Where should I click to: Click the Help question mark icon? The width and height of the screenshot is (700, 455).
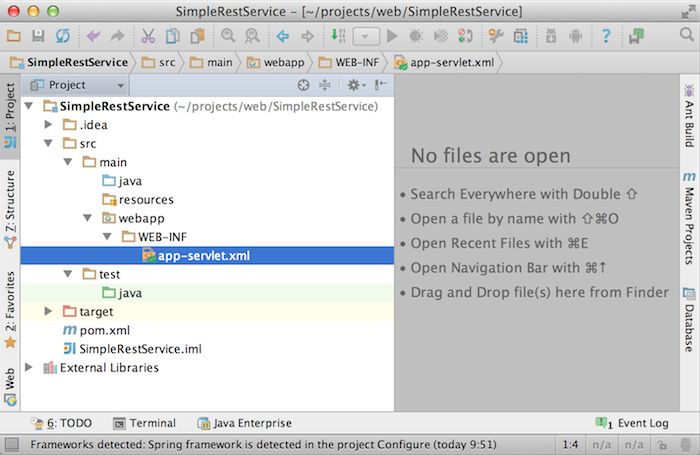tap(606, 36)
